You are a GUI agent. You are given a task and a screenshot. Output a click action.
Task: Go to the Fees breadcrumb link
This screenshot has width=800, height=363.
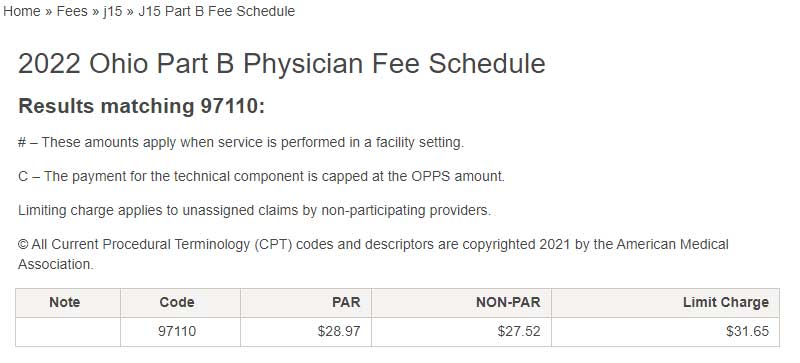72,11
